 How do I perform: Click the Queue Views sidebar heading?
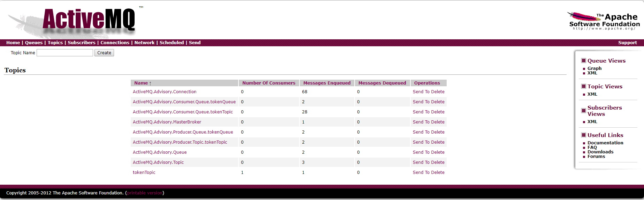point(607,61)
